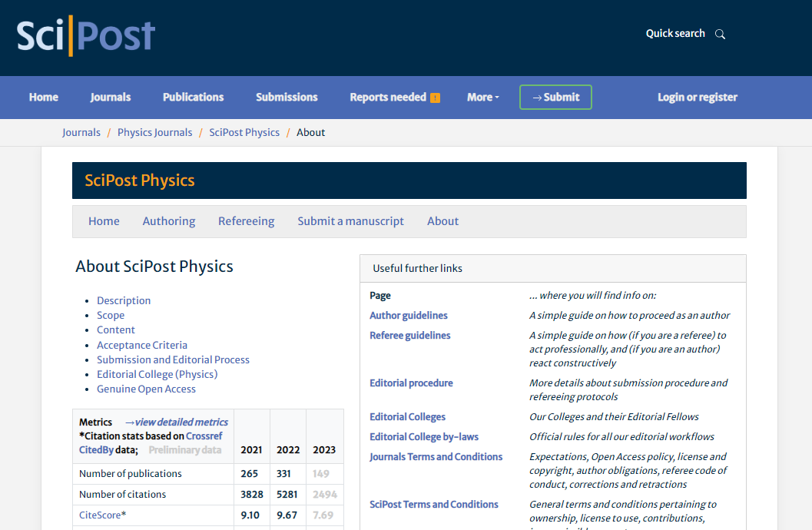Screen dimensions: 812x530
Task: Click the Number of citations row label
Action: (x=123, y=495)
